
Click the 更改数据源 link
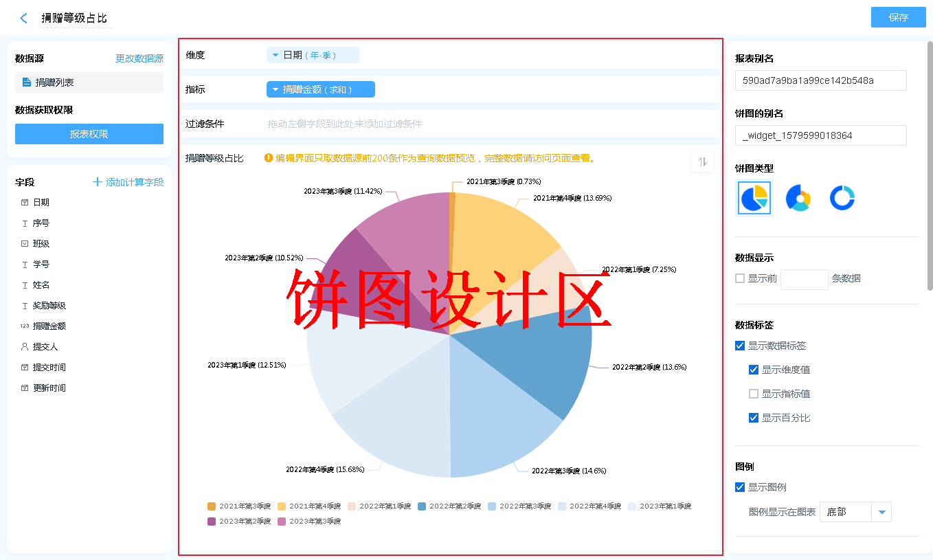coord(139,59)
